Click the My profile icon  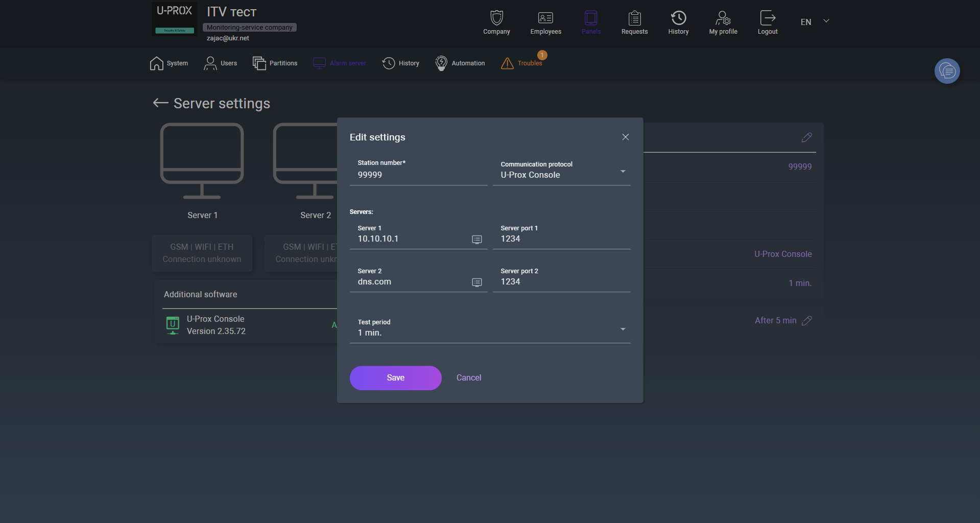coord(723,18)
